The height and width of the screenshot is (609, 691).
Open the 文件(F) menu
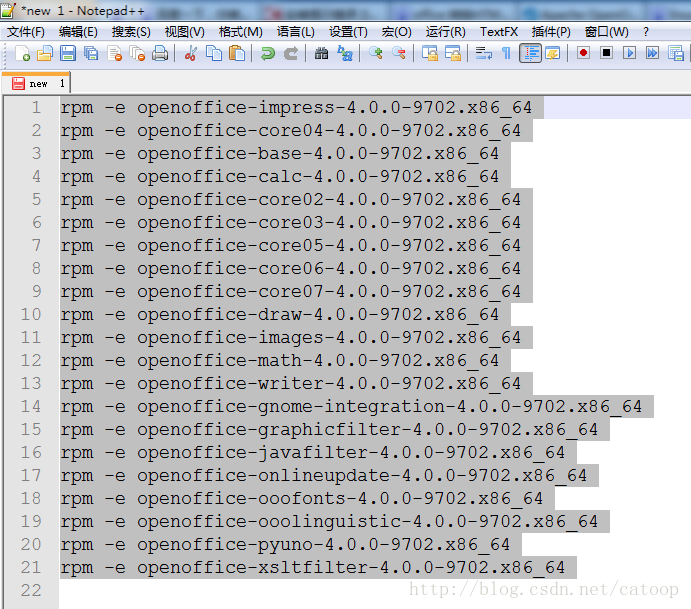tap(26, 32)
